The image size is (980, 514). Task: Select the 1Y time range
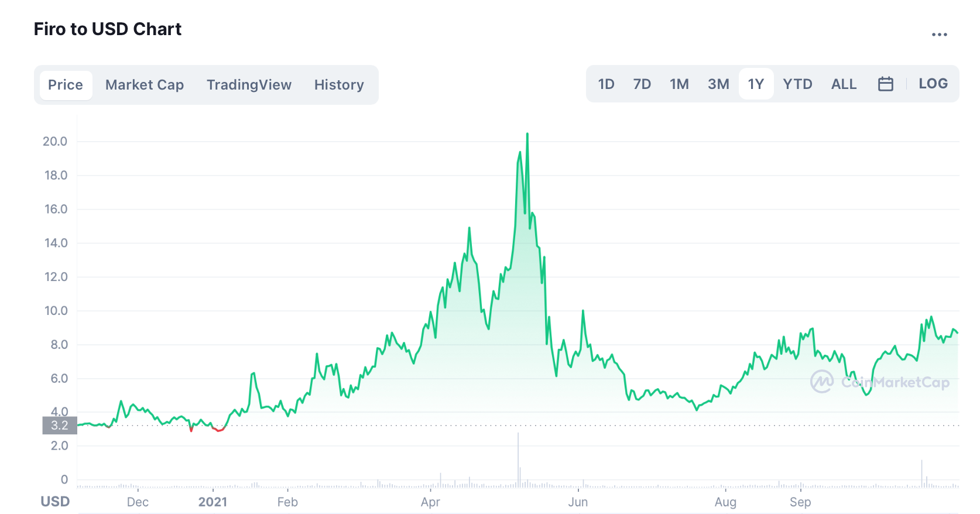click(x=756, y=84)
